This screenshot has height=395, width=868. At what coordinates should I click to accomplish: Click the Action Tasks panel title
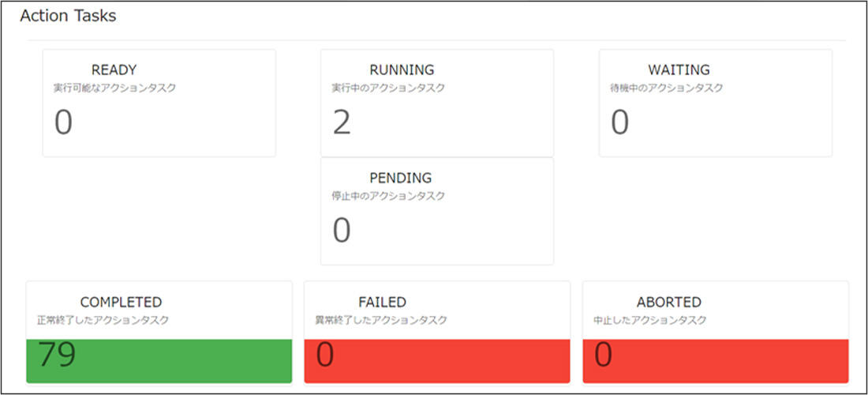(68, 16)
